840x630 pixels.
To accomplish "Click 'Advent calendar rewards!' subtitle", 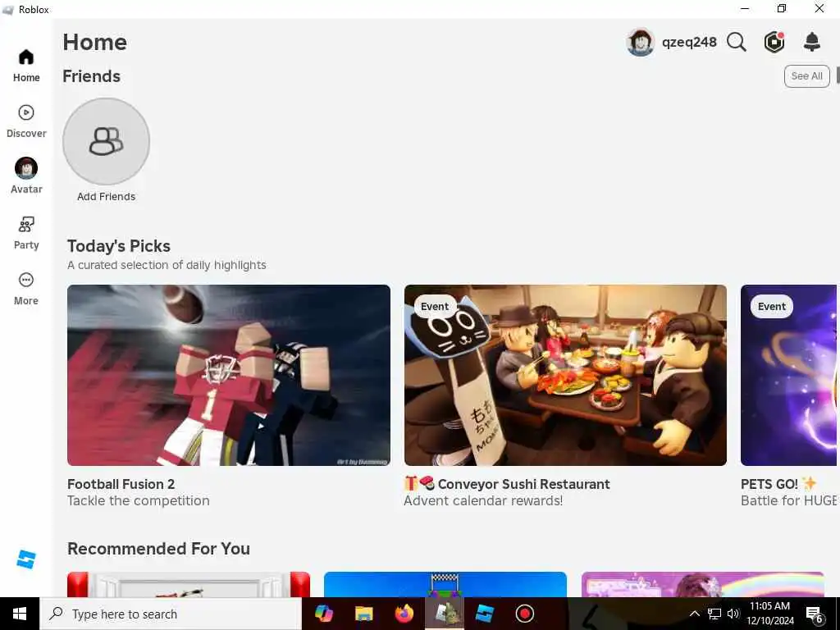I will coord(483,500).
